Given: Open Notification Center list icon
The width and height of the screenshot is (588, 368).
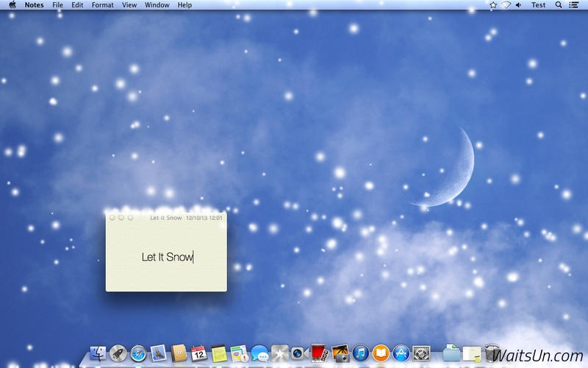Looking at the screenshot, I should (573, 5).
